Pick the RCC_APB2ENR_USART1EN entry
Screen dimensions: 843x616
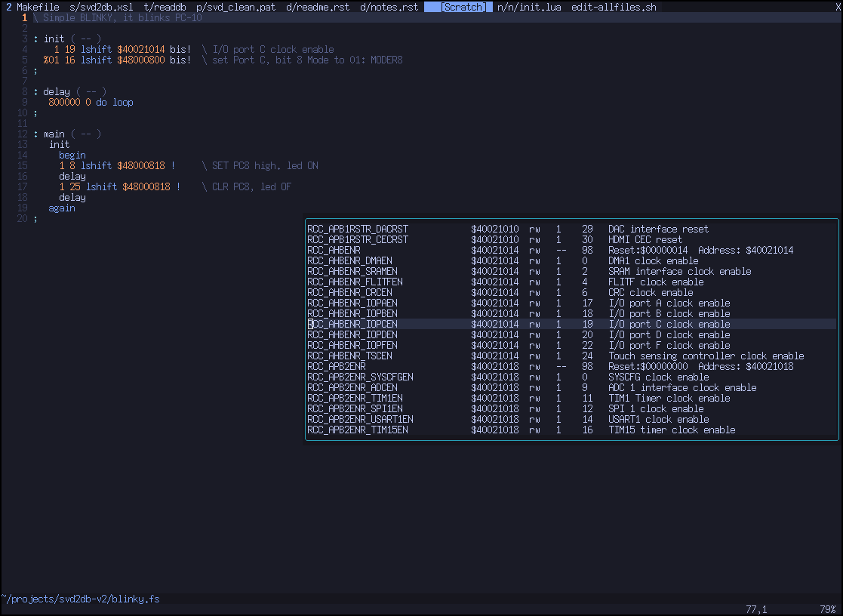(x=360, y=419)
